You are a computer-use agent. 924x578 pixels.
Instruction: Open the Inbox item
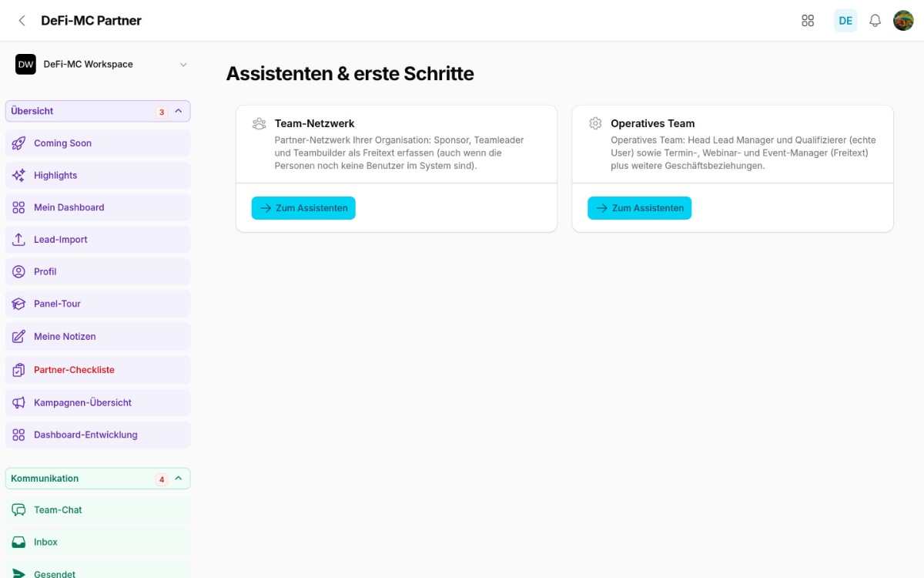tap(98, 543)
